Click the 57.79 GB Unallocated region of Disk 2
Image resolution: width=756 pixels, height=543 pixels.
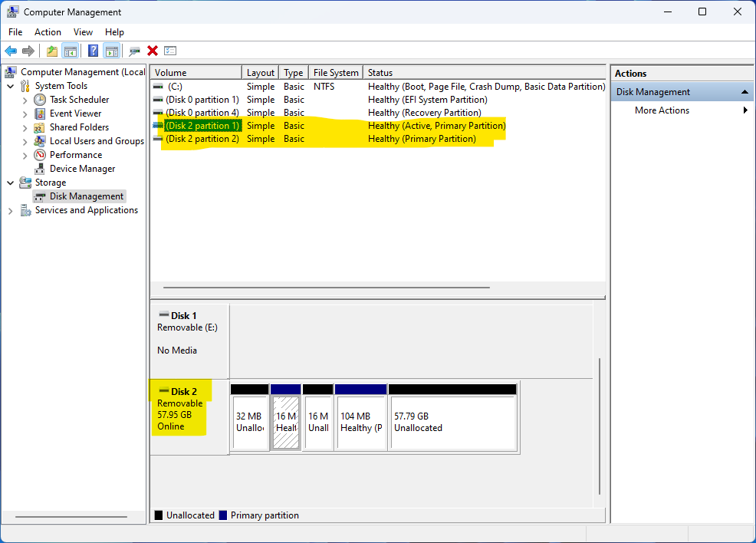pyautogui.click(x=452, y=422)
